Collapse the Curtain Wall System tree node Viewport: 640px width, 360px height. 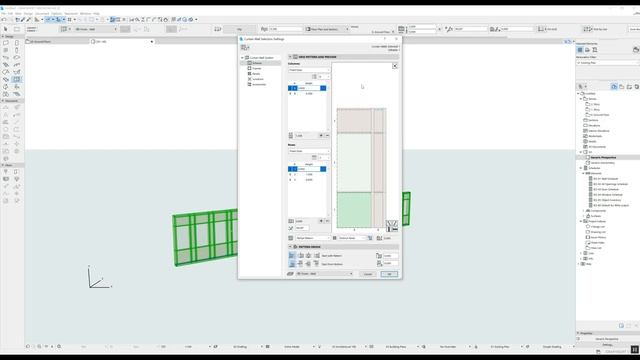point(242,58)
